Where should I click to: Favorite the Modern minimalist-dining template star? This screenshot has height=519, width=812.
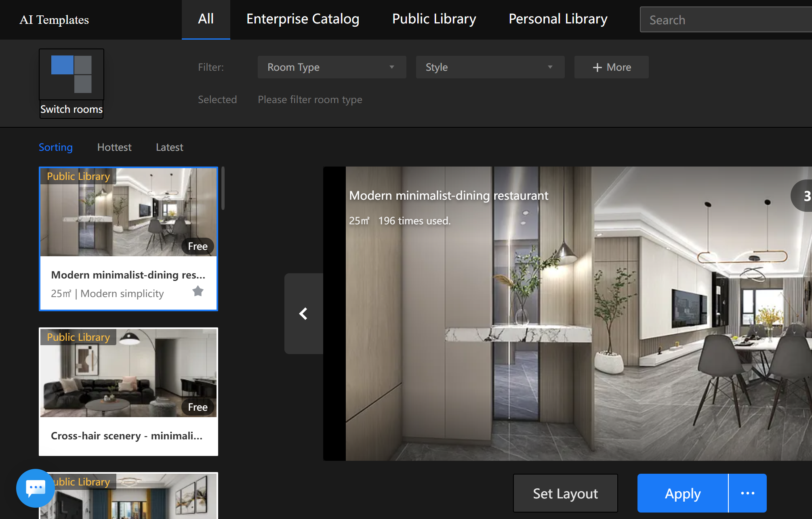(x=198, y=291)
